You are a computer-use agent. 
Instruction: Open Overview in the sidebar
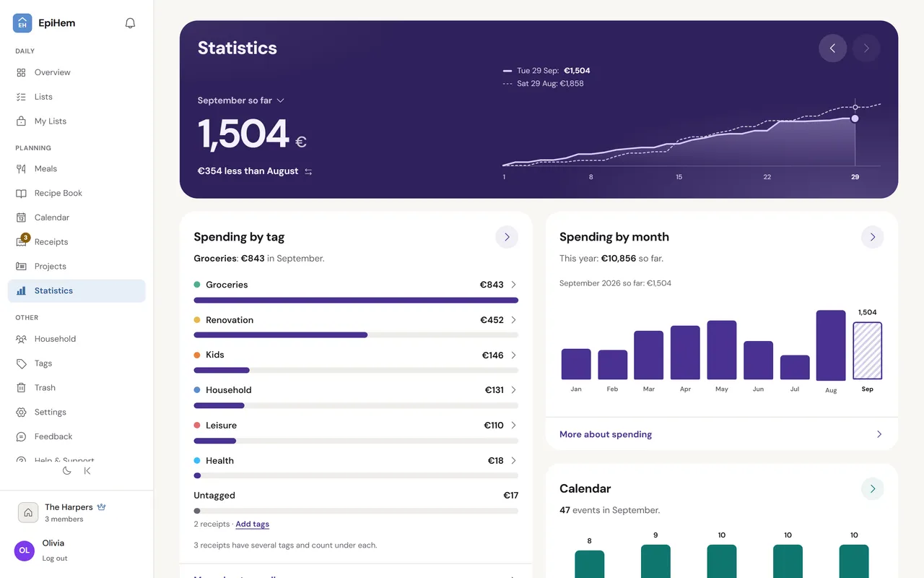(x=77, y=72)
